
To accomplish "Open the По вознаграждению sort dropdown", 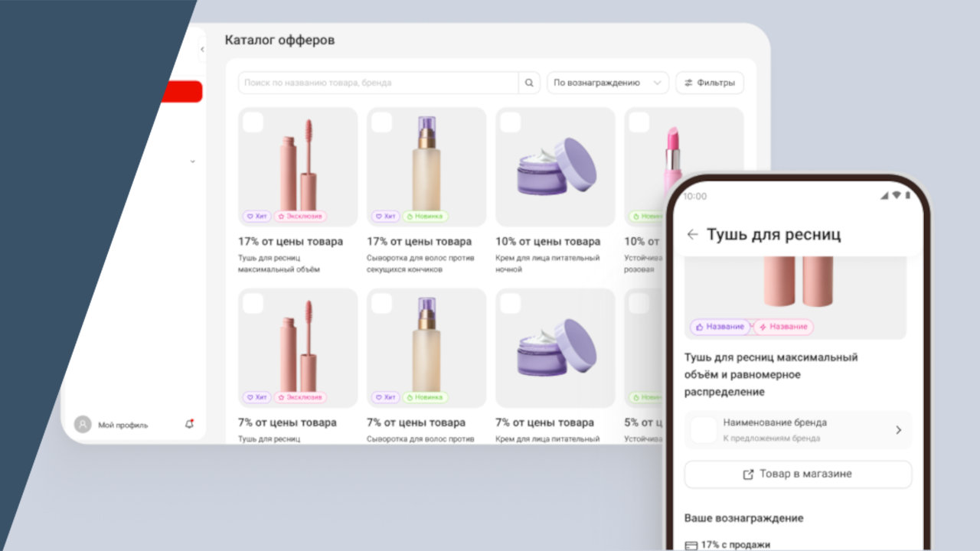I will point(607,83).
